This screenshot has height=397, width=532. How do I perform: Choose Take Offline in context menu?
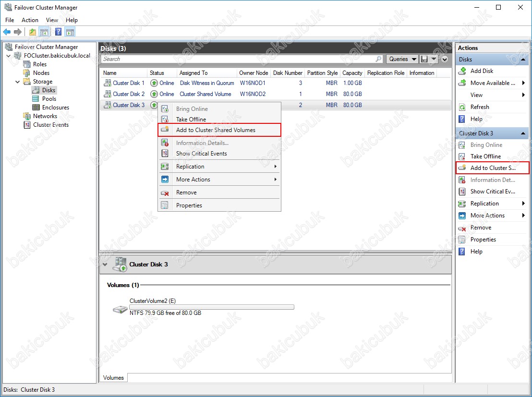[x=219, y=120]
